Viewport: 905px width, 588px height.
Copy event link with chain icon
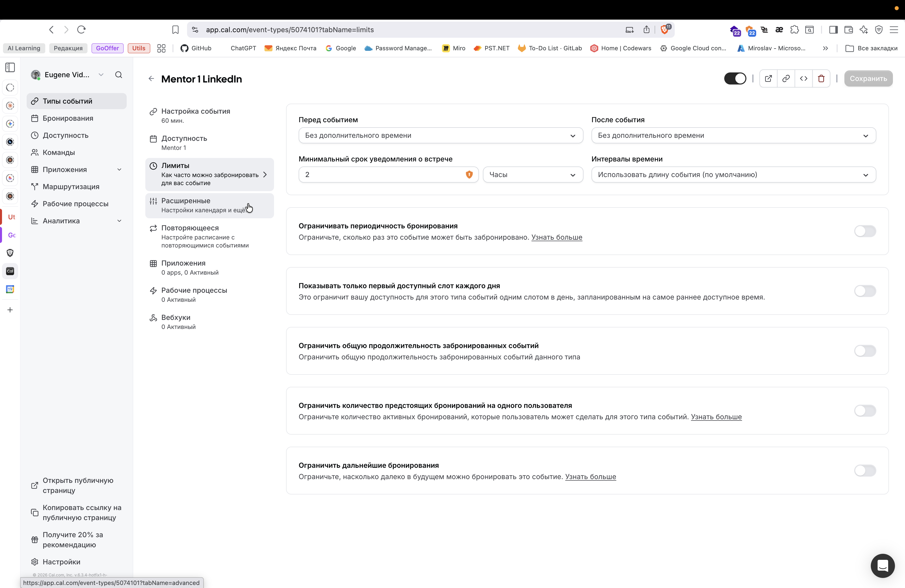coord(786,79)
